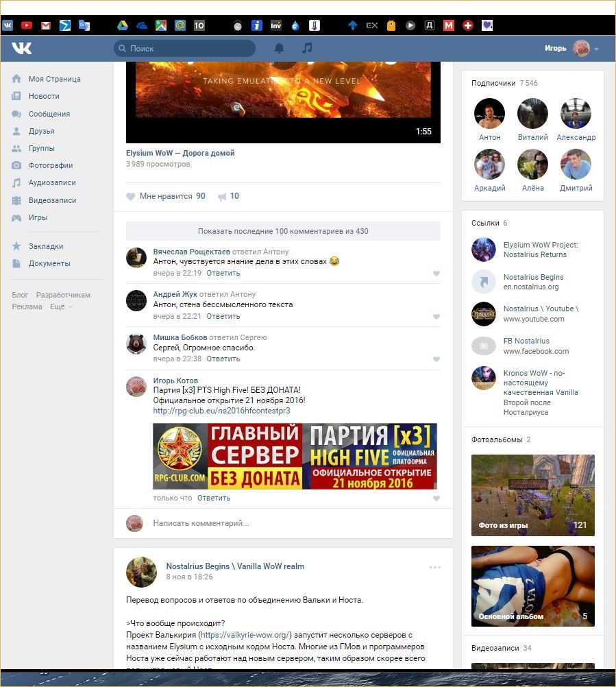Share the post via megaphone icon
The height and width of the screenshot is (687, 616).
[222, 196]
